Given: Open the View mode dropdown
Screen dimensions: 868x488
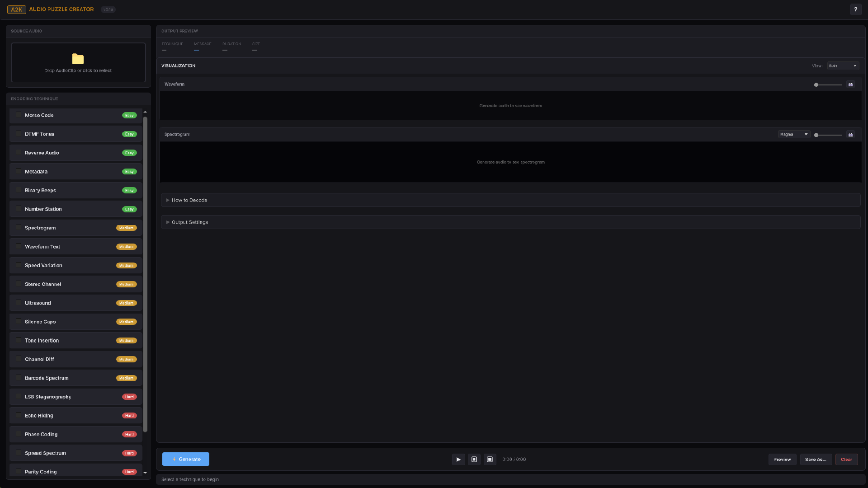Looking at the screenshot, I should pyautogui.click(x=843, y=66).
